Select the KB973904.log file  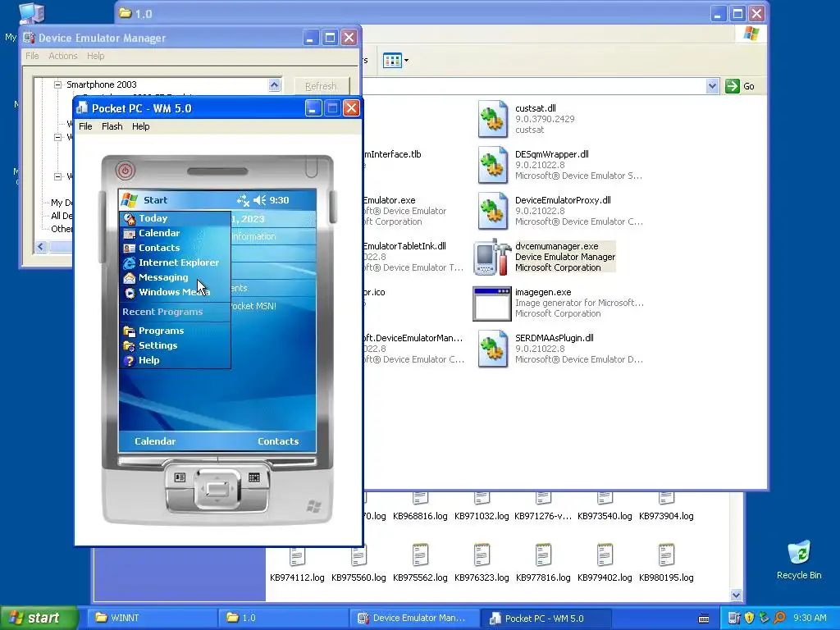point(666,507)
